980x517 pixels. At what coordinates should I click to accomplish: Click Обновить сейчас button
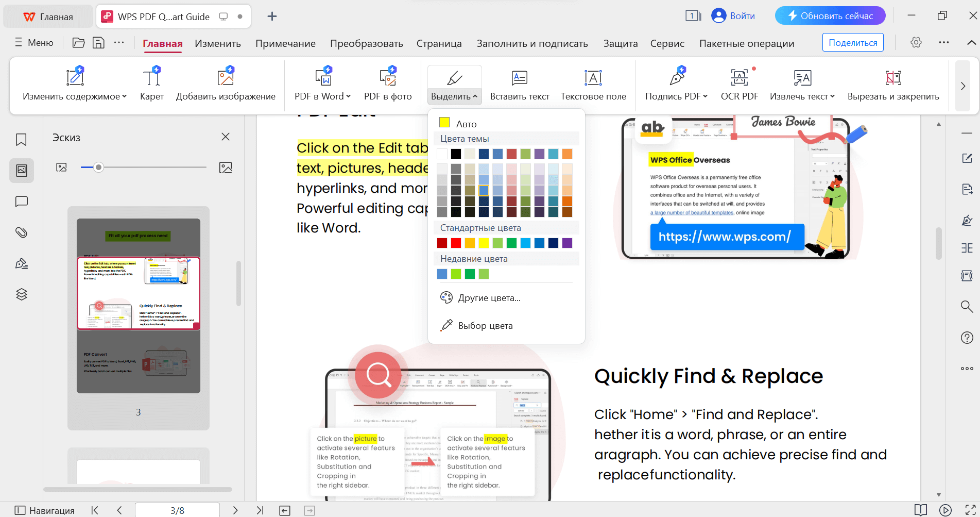click(x=830, y=16)
